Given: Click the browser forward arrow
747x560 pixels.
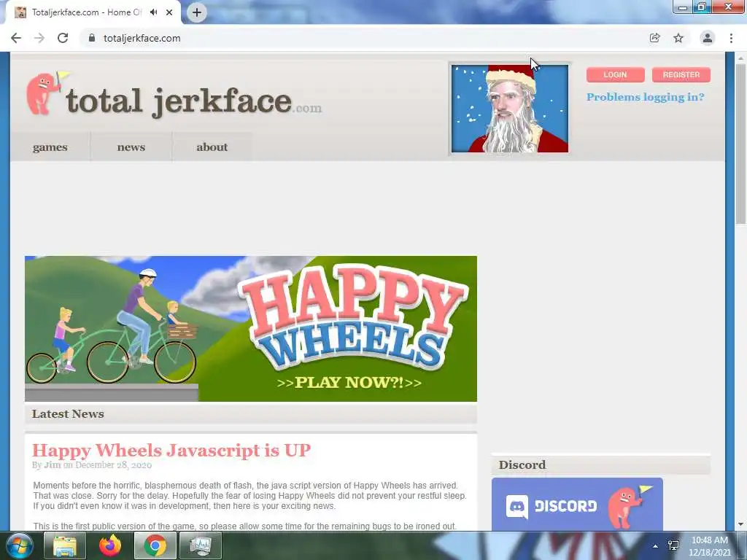Looking at the screenshot, I should (x=39, y=38).
